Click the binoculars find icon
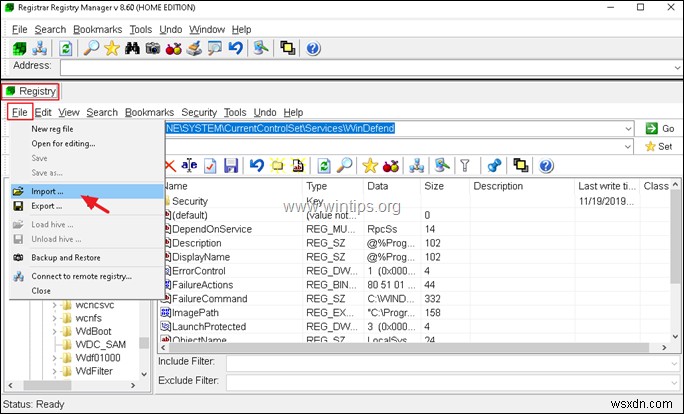Screen dimensions: 684x414 pos(132,48)
